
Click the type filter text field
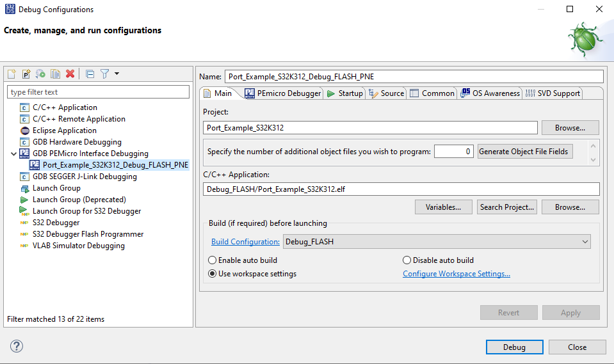point(98,92)
